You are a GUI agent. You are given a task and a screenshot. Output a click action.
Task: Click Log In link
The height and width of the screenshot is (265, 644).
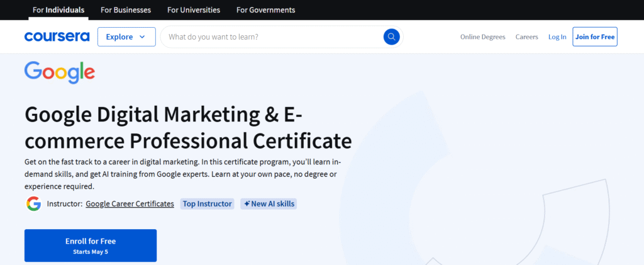point(557,37)
